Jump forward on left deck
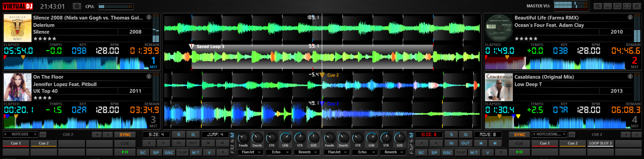The height and width of the screenshot is (159, 644). coord(222,143)
